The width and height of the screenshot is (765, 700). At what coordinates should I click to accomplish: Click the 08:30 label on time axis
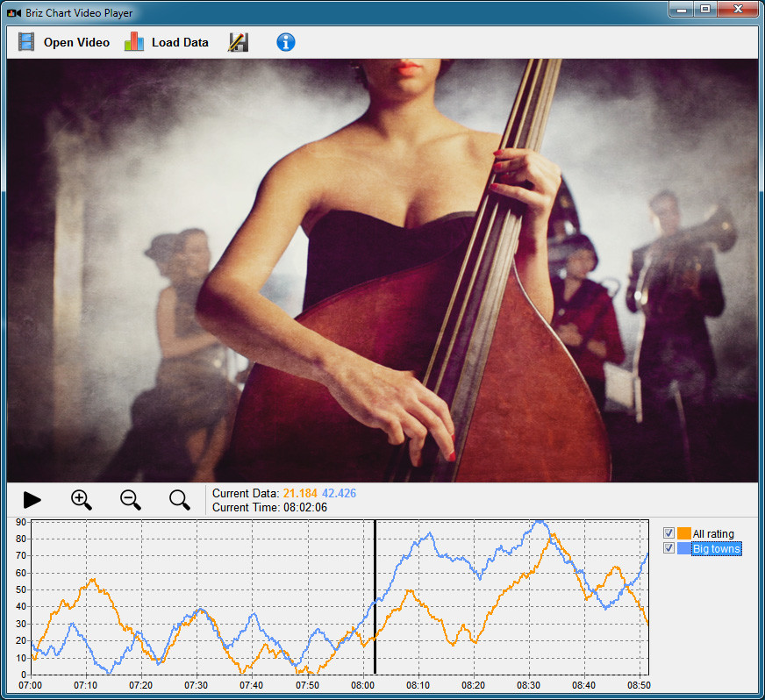point(528,685)
